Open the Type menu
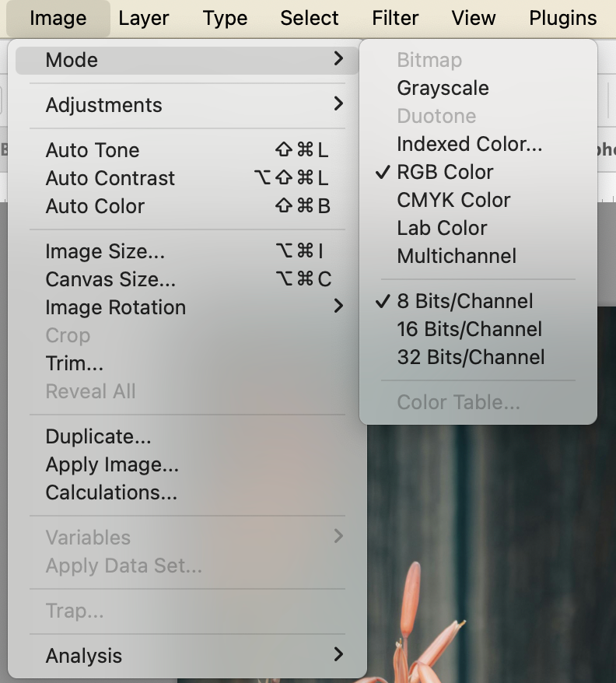This screenshot has height=683, width=616. click(226, 18)
